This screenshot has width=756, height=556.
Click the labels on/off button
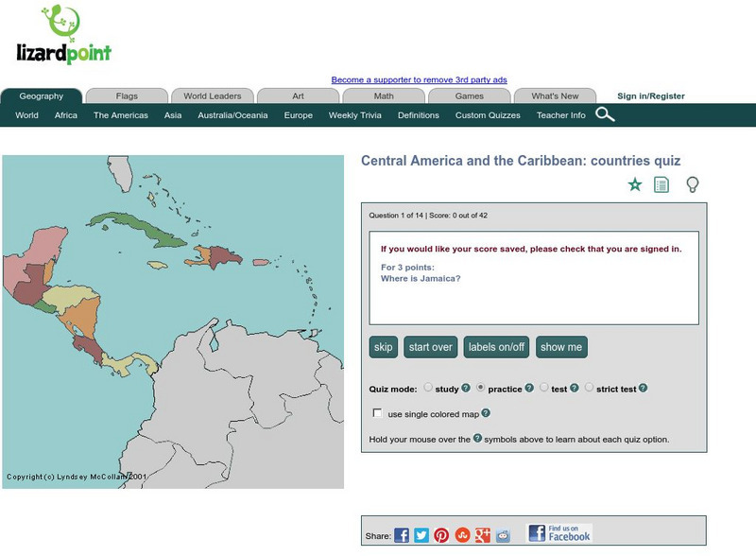point(496,347)
